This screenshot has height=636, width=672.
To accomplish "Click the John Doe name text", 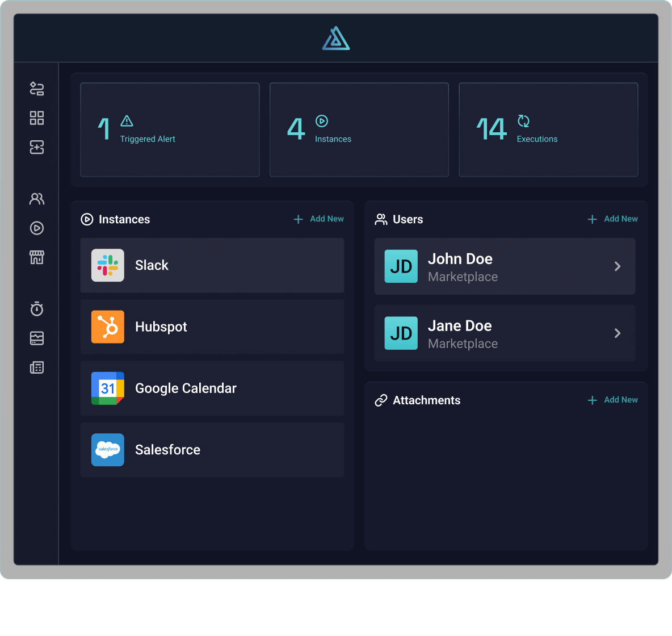I will point(460,259).
